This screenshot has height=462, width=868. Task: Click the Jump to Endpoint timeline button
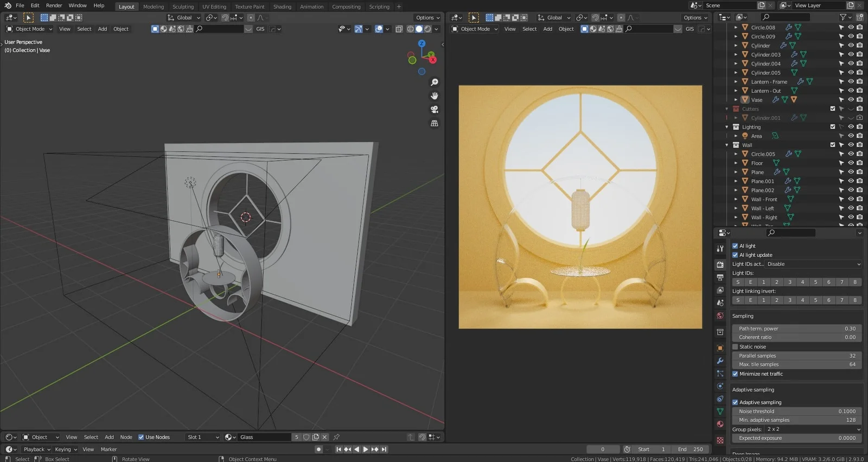tap(384, 450)
